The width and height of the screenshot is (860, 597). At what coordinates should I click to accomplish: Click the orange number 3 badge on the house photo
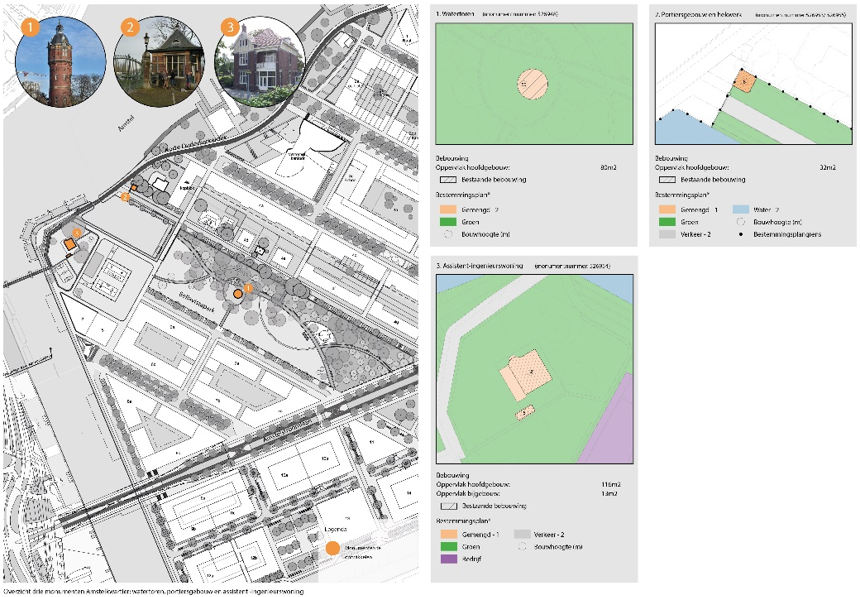231,27
